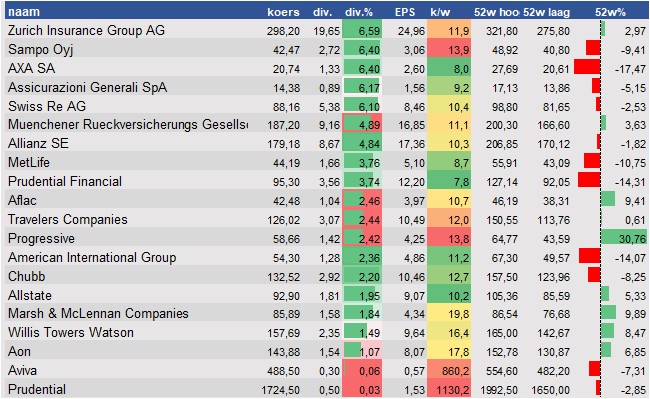The width and height of the screenshot is (650, 399).
Task: Select the Aon div.% bar cell
Action: tap(362, 352)
